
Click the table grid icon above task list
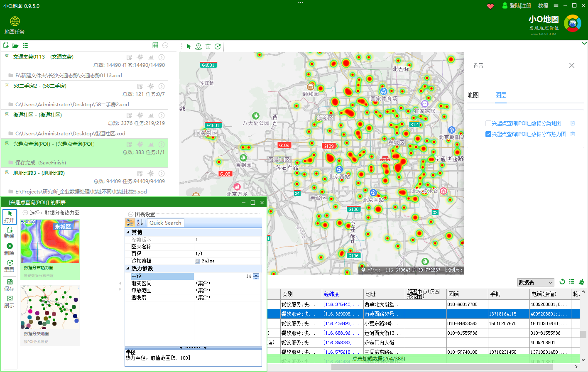point(155,45)
